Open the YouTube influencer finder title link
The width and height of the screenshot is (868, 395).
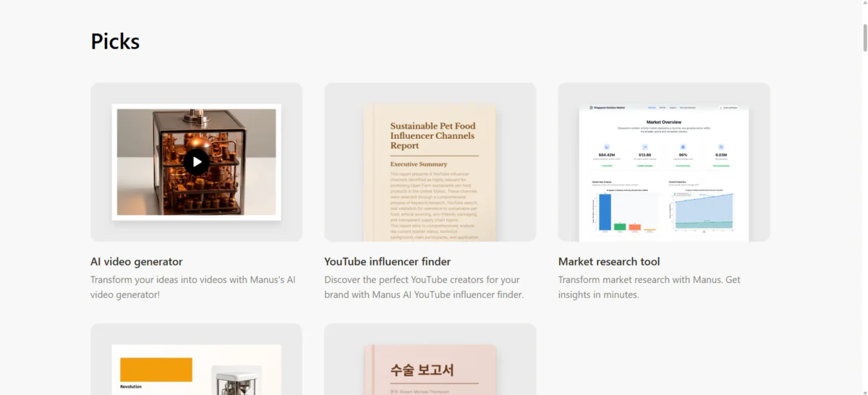click(x=387, y=262)
